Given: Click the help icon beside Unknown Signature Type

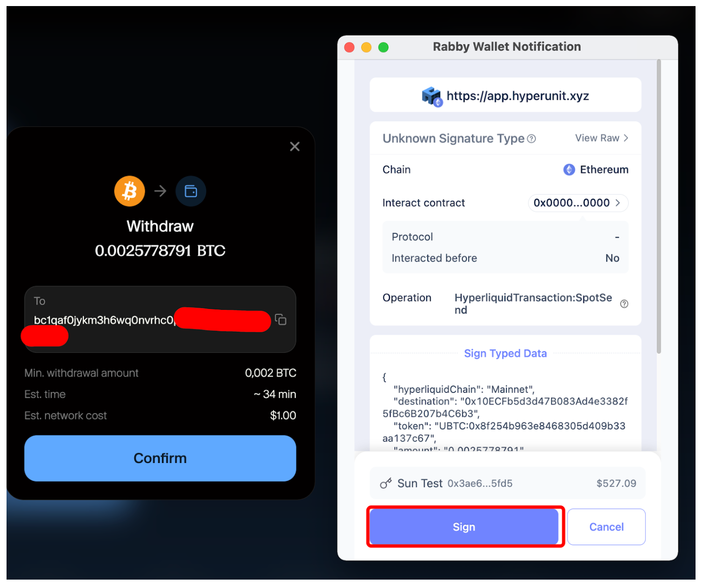Looking at the screenshot, I should pyautogui.click(x=531, y=139).
